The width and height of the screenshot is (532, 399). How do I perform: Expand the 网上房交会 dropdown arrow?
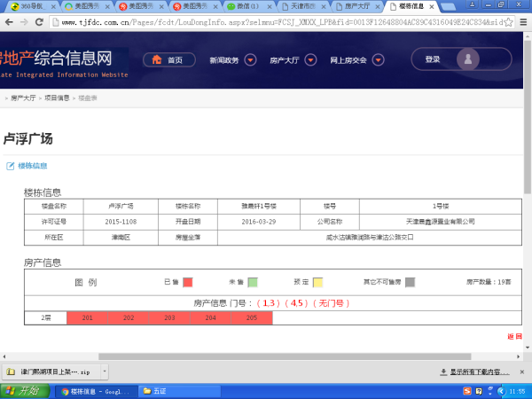[x=379, y=61]
